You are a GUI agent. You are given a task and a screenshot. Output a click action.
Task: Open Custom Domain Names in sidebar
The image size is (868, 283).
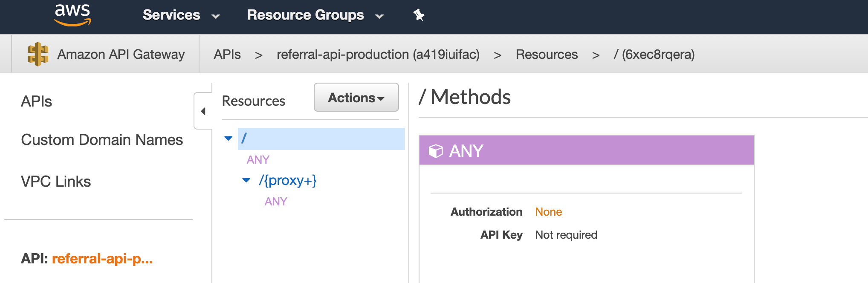[x=102, y=140]
